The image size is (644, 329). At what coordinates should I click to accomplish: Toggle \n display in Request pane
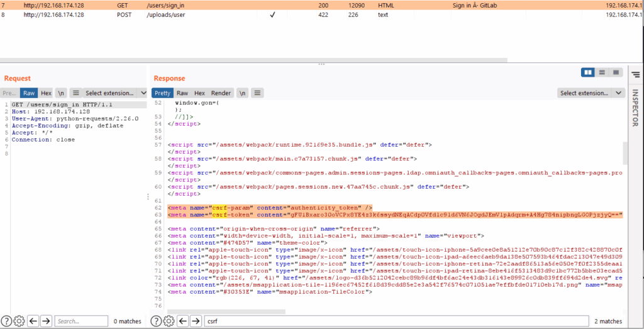pyautogui.click(x=61, y=92)
